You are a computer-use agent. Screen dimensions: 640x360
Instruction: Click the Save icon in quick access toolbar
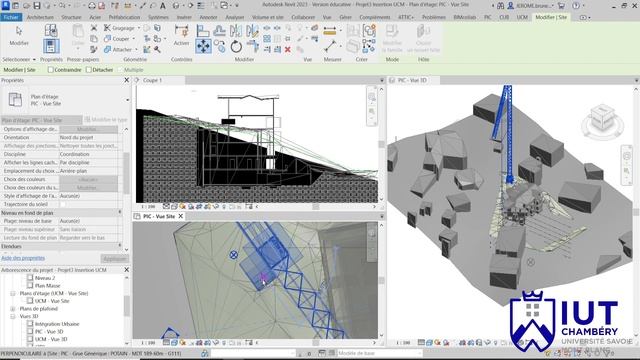(x=37, y=6)
